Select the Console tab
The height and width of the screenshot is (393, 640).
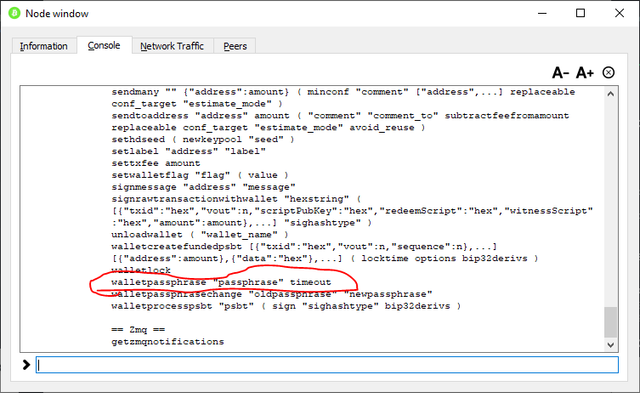[x=104, y=45]
